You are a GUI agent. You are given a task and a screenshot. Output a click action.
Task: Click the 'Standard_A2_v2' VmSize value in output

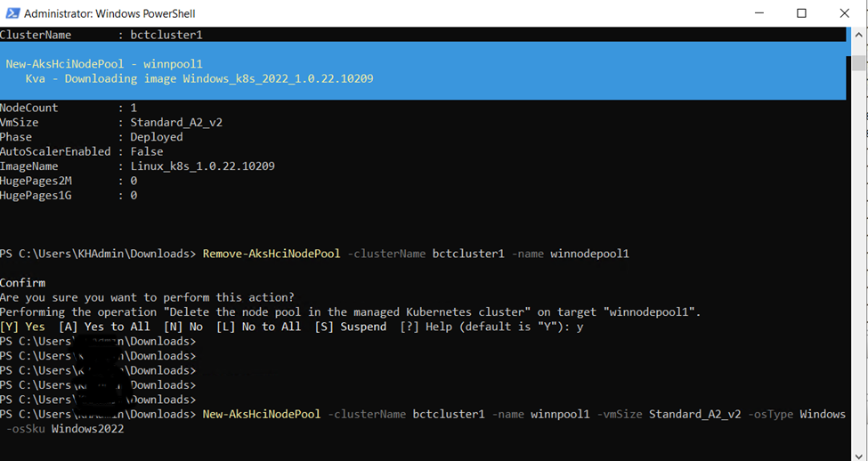(x=176, y=122)
